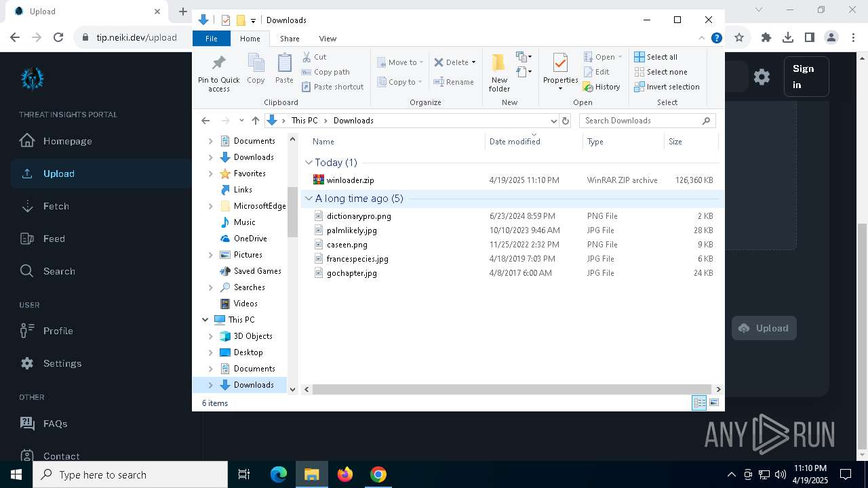Open settings gear on Neiki page
Viewport: 868px width, 488px height.
(762, 77)
